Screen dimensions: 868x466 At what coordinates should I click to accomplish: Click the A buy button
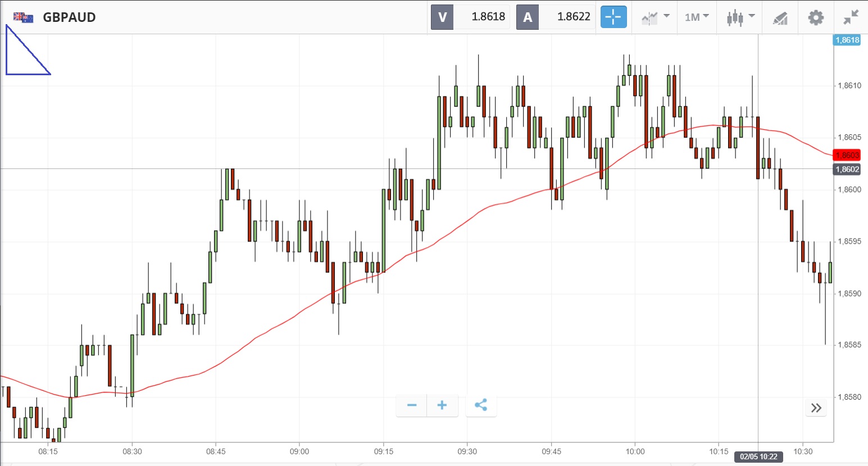click(x=528, y=17)
